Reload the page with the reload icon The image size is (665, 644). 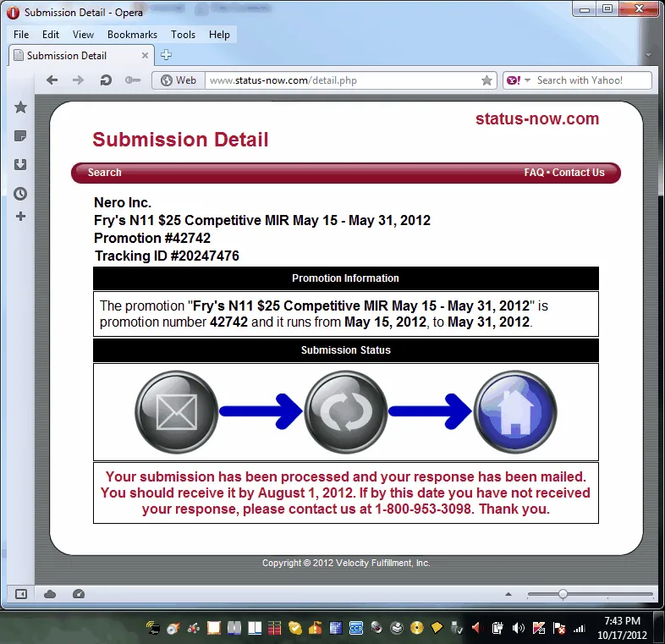106,80
